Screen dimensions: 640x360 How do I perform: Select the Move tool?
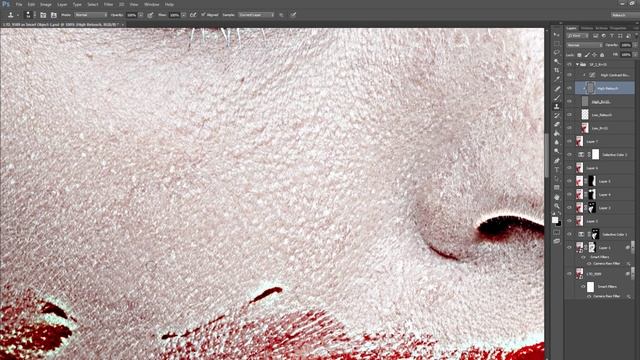coord(557,35)
